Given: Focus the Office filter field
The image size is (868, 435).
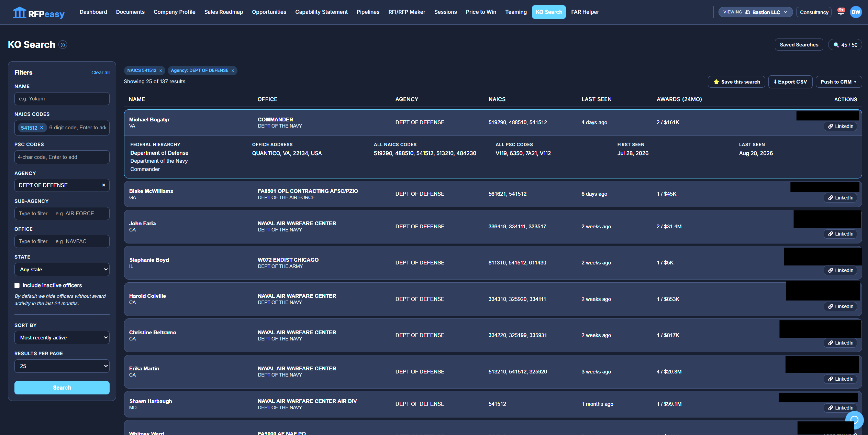Looking at the screenshot, I should coord(62,241).
